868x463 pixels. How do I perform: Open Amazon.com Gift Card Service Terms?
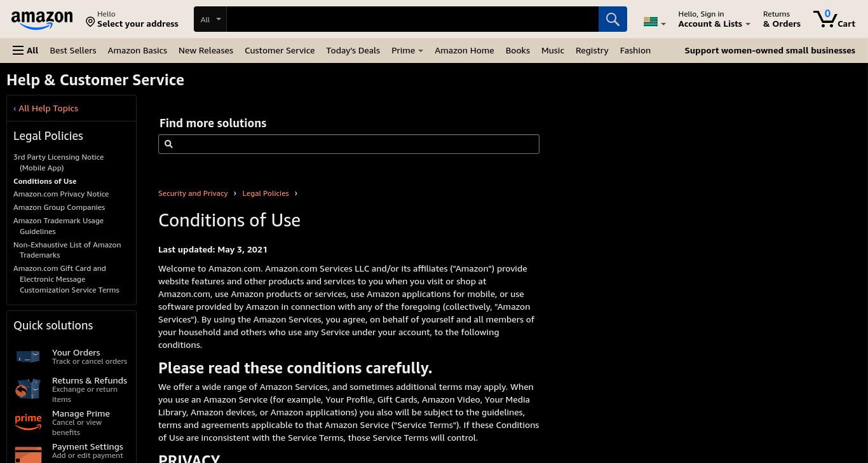click(x=66, y=279)
